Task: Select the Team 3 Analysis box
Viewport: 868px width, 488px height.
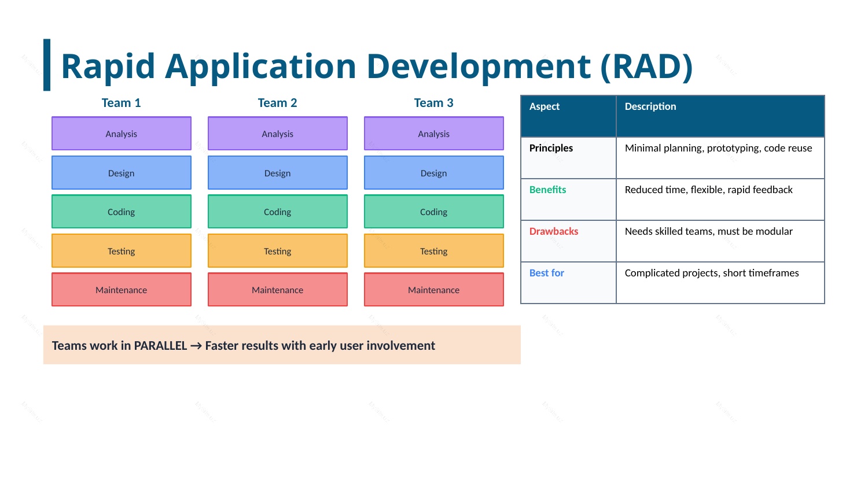Action: click(433, 134)
